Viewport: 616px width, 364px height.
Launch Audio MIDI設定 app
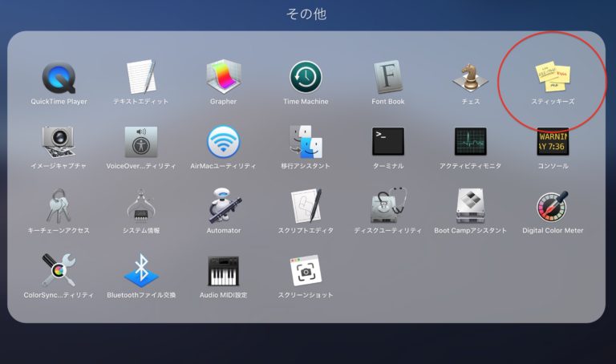coord(223,271)
